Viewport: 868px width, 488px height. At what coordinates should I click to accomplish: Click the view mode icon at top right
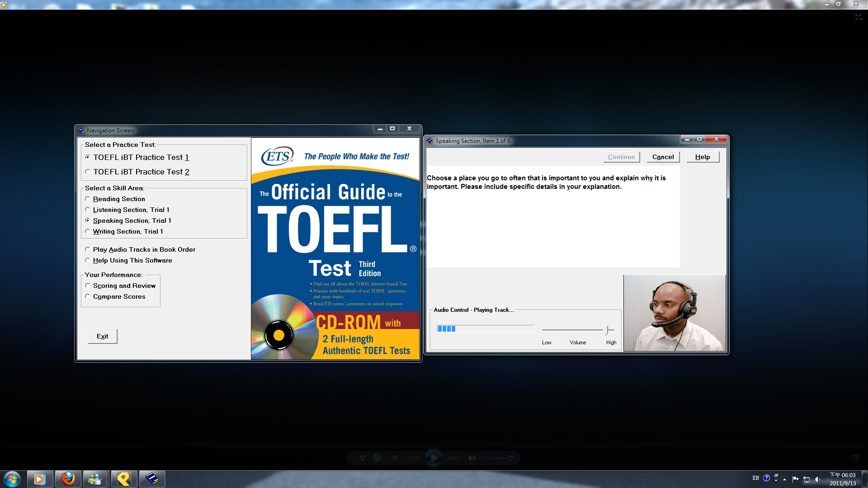click(859, 17)
